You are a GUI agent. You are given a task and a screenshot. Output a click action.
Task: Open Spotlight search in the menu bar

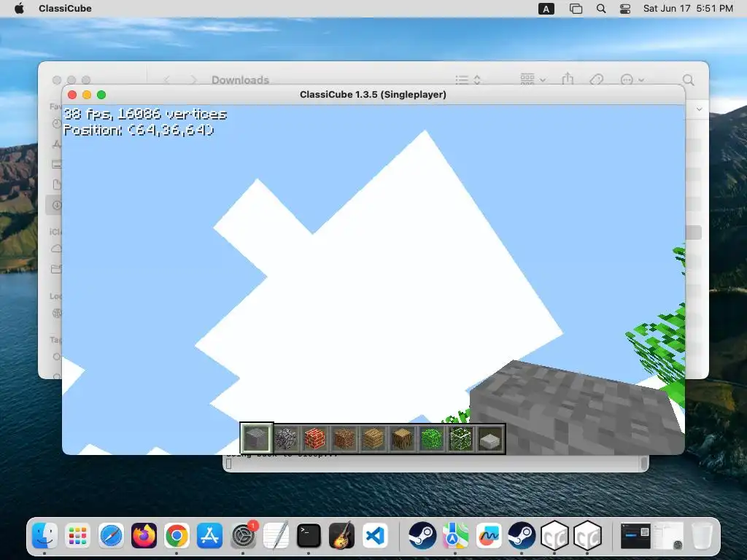[x=601, y=9]
